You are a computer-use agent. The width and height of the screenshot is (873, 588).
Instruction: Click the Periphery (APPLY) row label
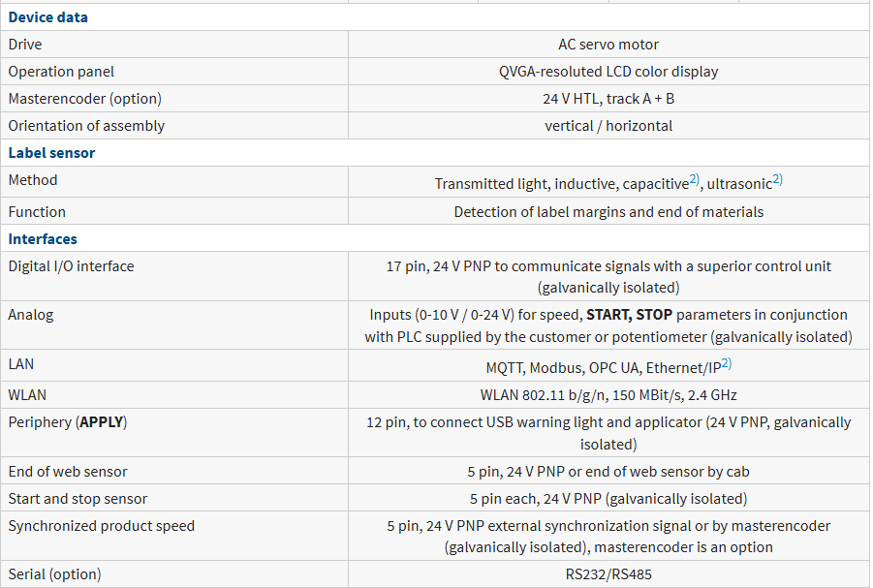(x=68, y=422)
